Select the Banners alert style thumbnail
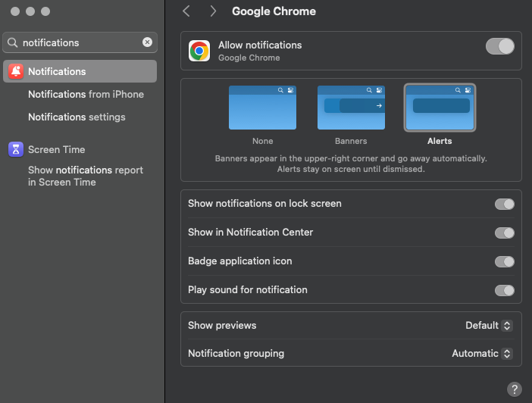 coord(351,108)
